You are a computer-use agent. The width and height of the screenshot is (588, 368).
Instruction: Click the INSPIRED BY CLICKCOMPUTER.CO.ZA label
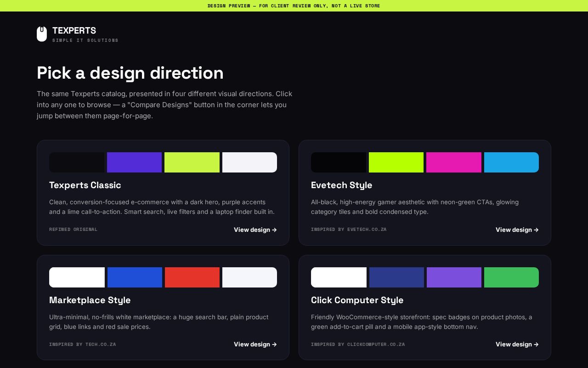[358, 344]
